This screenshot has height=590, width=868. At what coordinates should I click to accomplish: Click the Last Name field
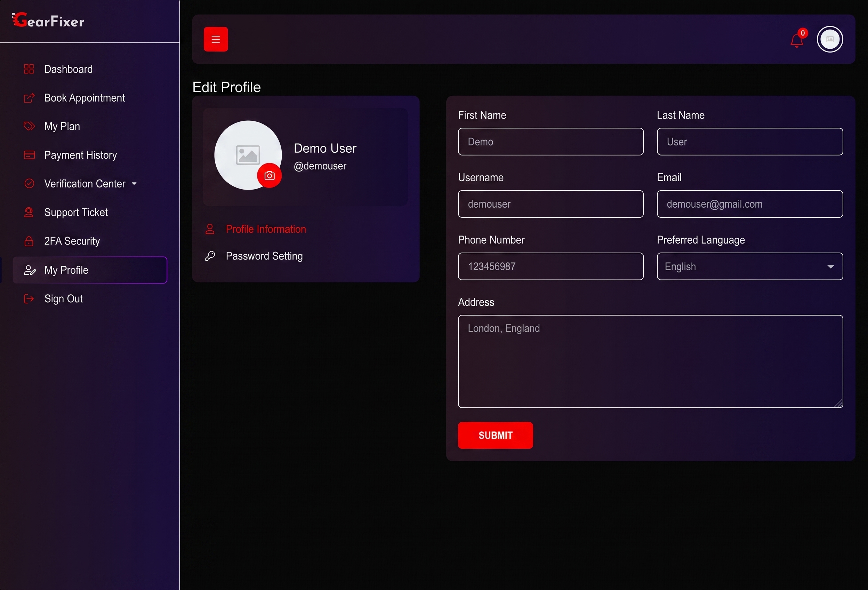tap(750, 142)
